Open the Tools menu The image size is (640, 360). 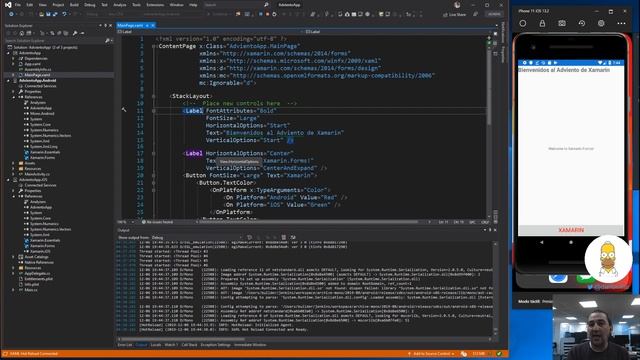pyautogui.click(x=136, y=5)
